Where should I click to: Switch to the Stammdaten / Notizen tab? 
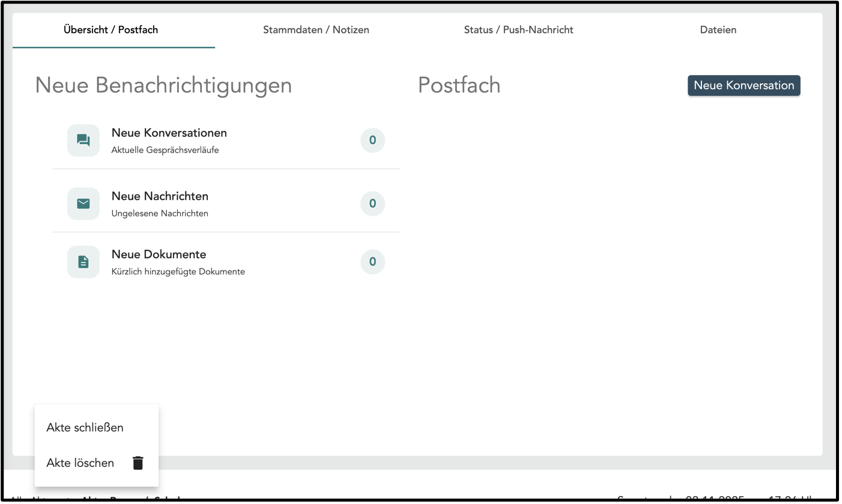(x=316, y=30)
